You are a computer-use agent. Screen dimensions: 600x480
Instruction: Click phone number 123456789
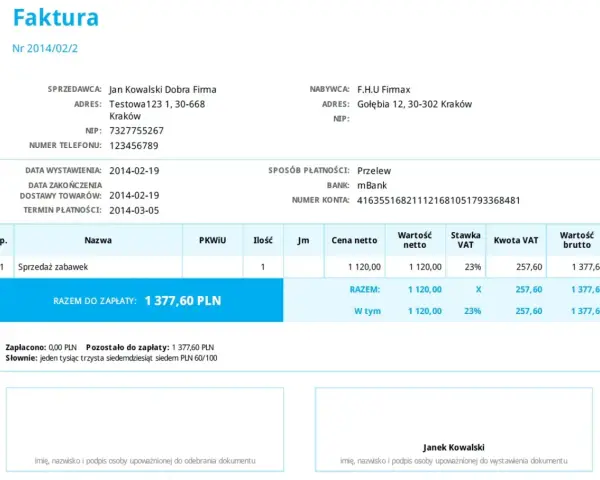134,145
